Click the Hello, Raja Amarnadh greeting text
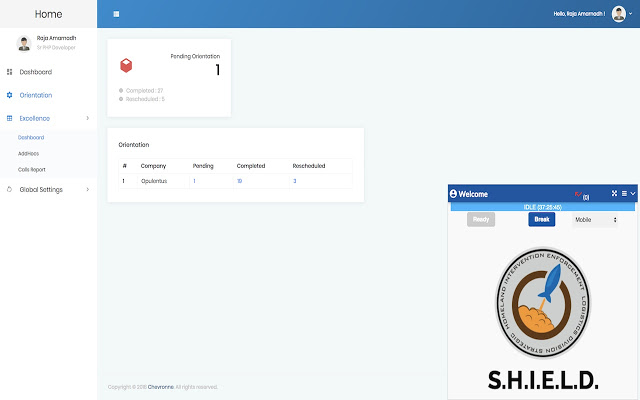Screen dimensions: 640x400 click(579, 14)
